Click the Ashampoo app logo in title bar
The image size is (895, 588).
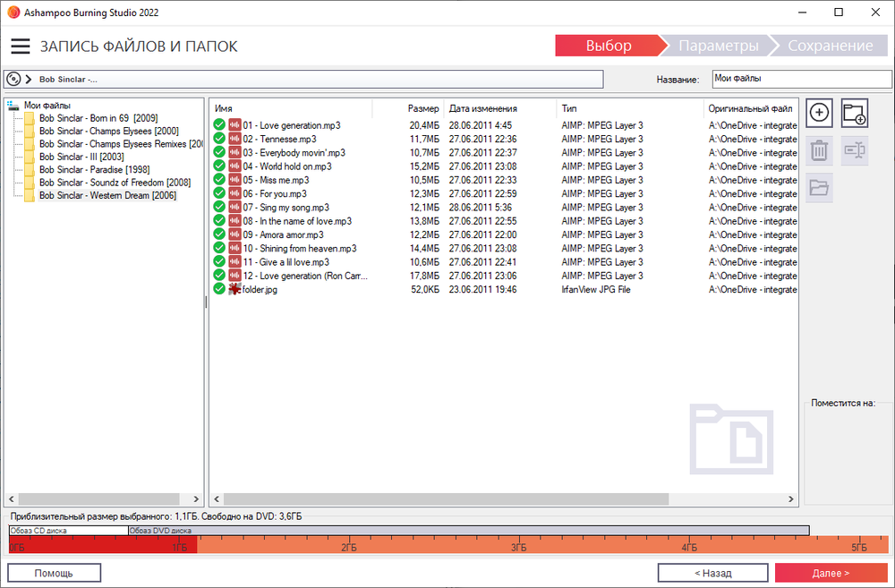(x=13, y=12)
